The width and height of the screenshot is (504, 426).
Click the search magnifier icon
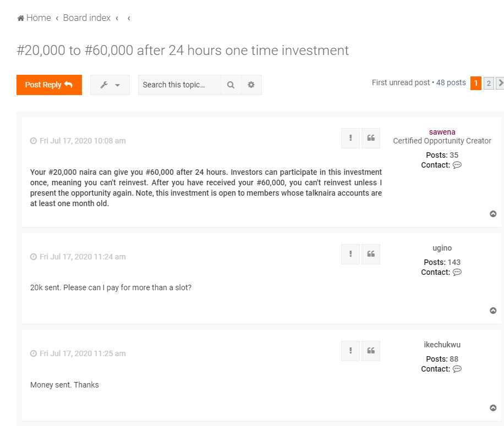231,85
